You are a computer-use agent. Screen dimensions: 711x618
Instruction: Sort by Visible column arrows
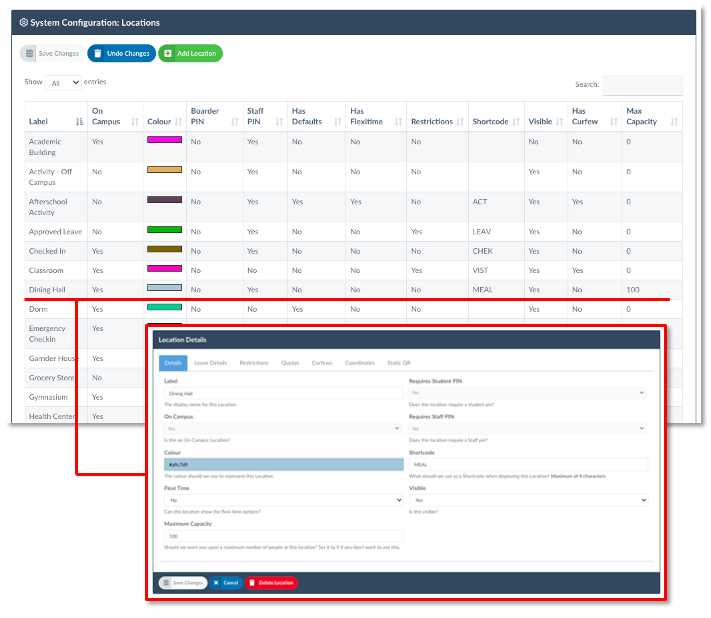pos(560,122)
